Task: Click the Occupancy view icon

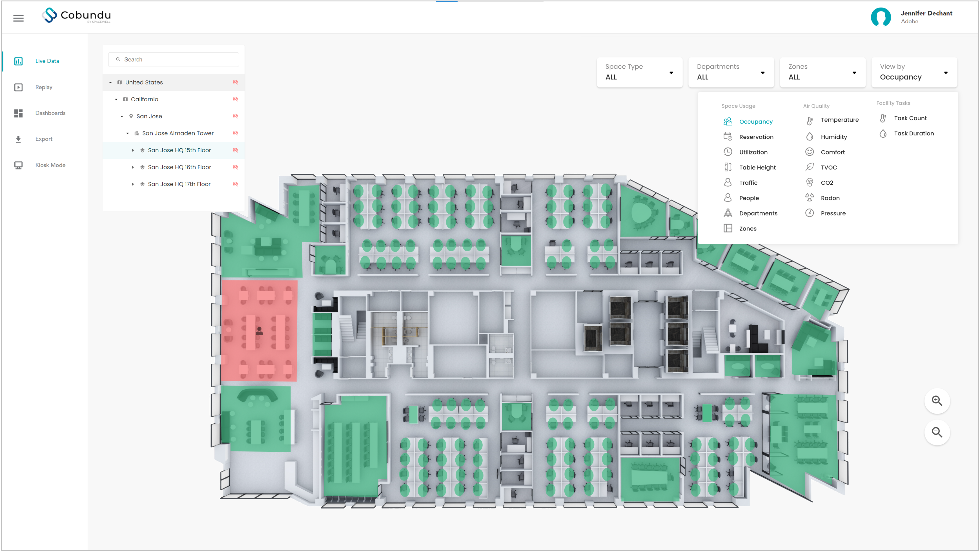Action: 728,122
